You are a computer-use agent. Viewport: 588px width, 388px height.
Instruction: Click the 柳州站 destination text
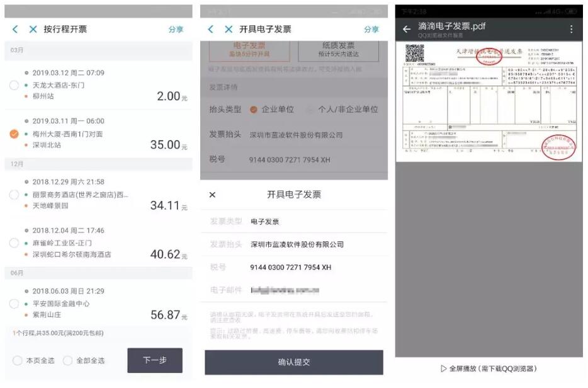(x=43, y=96)
